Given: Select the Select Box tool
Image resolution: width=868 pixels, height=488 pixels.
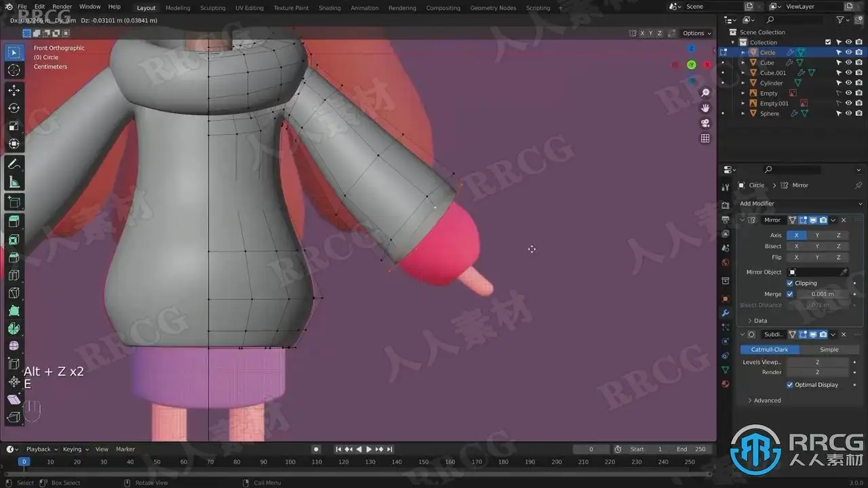Looking at the screenshot, I should click(14, 52).
